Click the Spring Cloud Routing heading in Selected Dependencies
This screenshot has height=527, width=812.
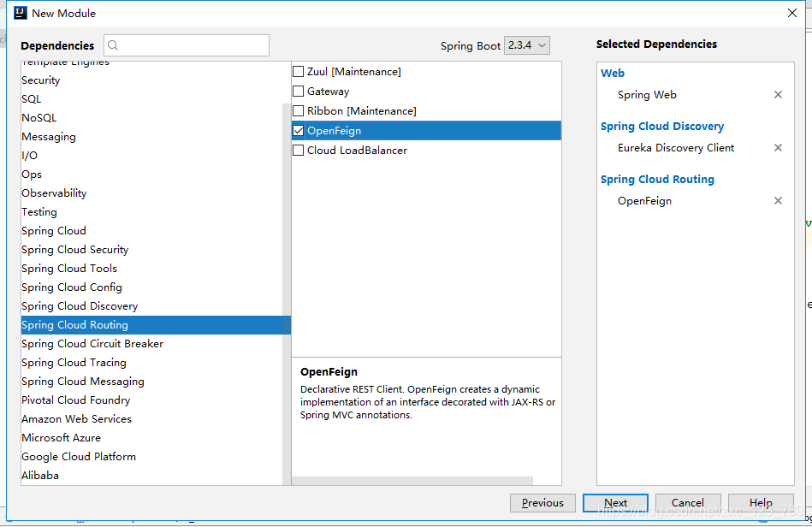pos(657,179)
